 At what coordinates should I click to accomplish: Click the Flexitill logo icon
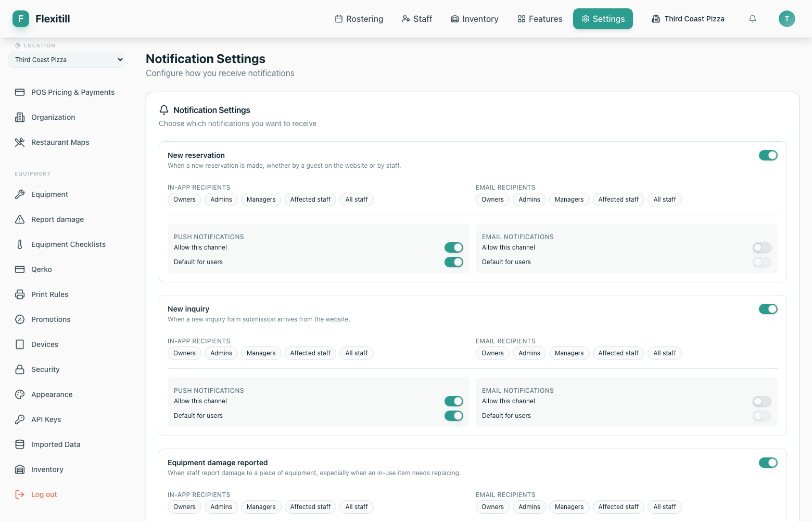tap(21, 19)
